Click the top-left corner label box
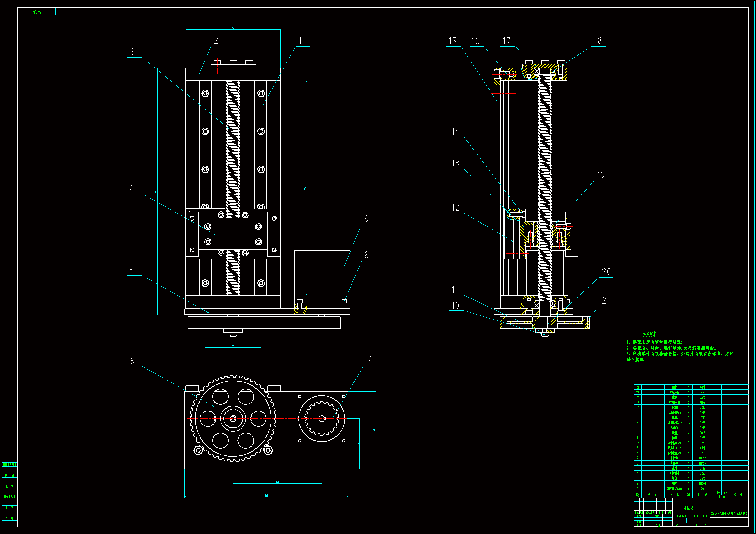 point(37,12)
